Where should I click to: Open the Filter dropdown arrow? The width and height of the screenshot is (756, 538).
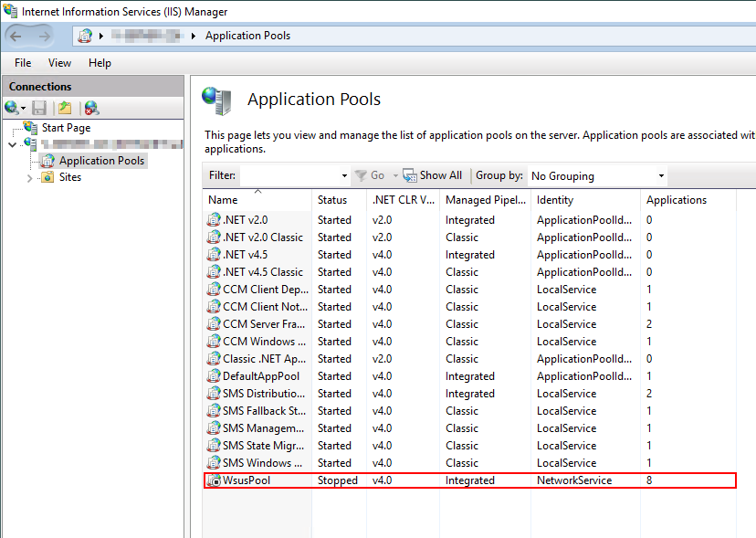[342, 175]
